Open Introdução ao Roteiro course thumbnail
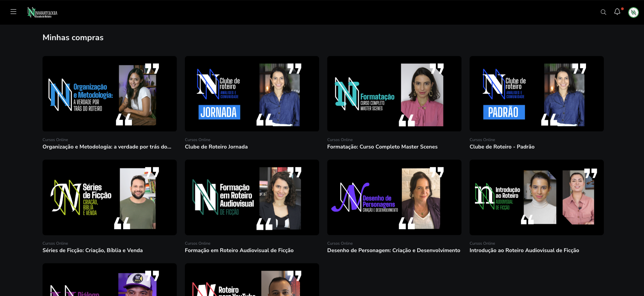This screenshot has height=296, width=644. 537,197
